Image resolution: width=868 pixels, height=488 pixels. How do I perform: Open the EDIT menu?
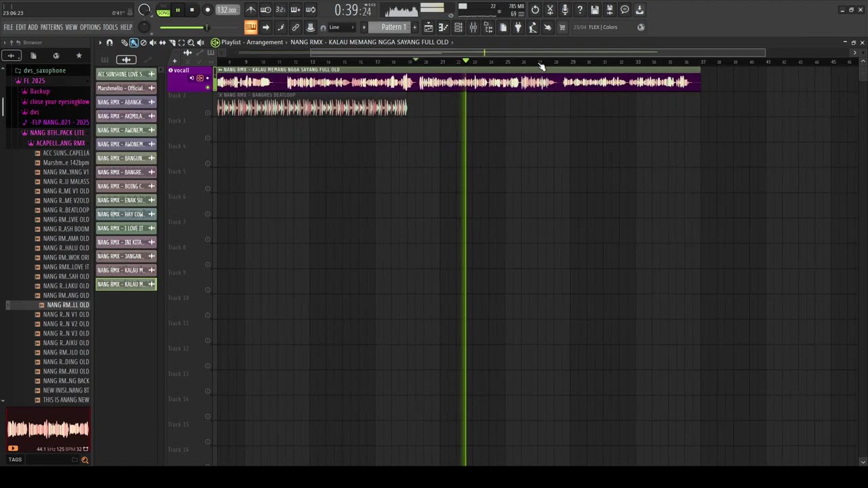[x=21, y=27]
